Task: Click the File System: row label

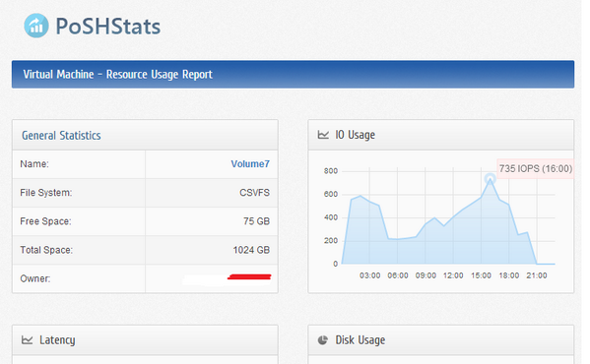Action: [46, 193]
